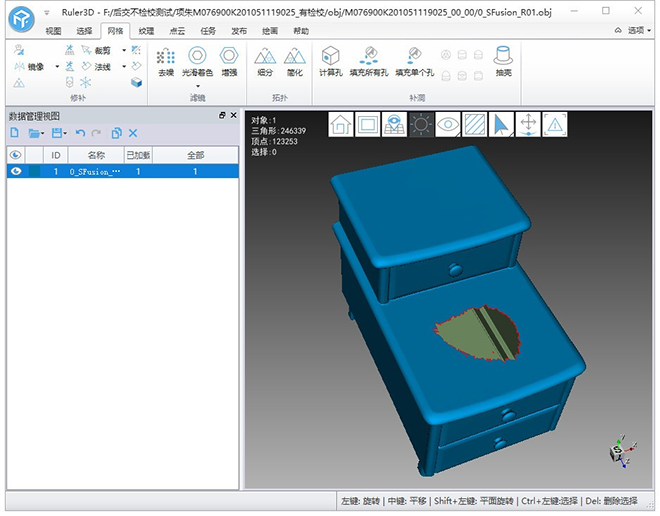The height and width of the screenshot is (516, 660).
Task: Apply the 细分 subdivide tool
Action: pos(265,62)
